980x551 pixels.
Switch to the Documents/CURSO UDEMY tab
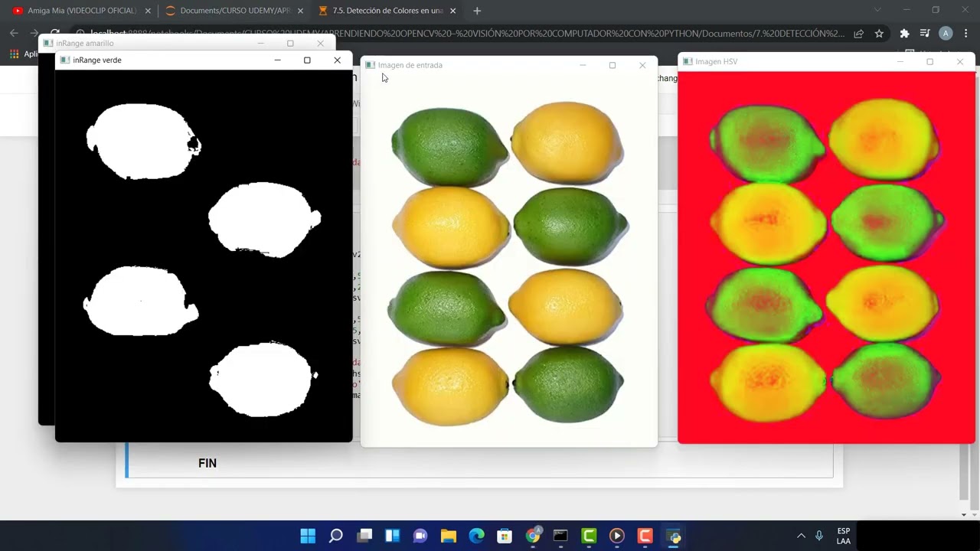point(234,11)
